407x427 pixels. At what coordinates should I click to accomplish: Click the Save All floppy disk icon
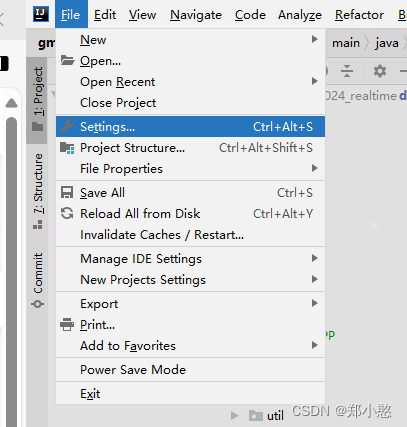tap(67, 193)
